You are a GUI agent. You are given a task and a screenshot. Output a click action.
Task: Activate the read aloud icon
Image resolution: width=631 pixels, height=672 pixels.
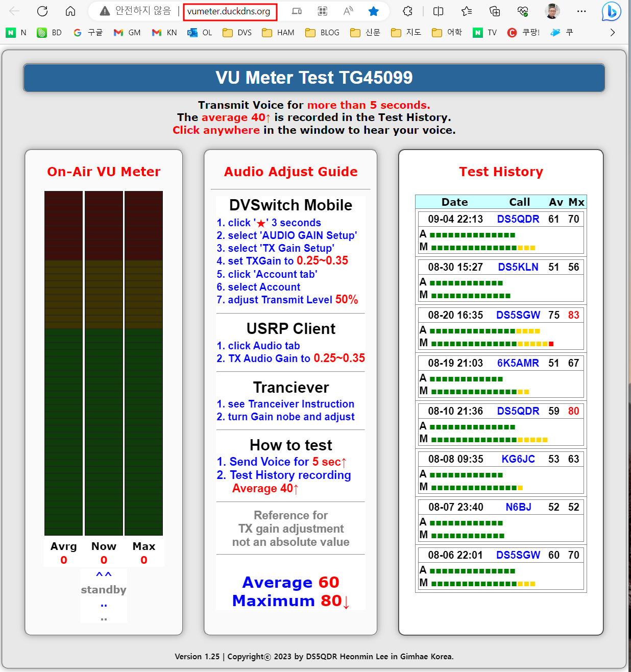pyautogui.click(x=348, y=11)
